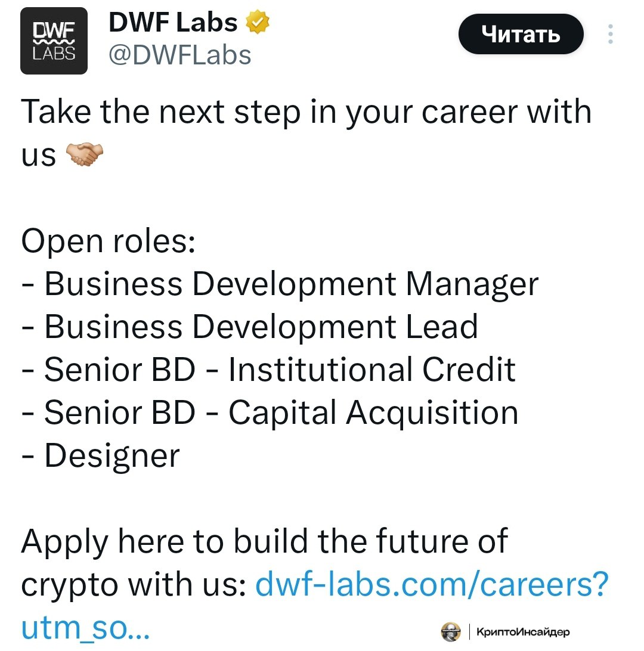This screenshot has width=644, height=651.
Task: Open the DWF Labs display name
Action: pyautogui.click(x=173, y=22)
